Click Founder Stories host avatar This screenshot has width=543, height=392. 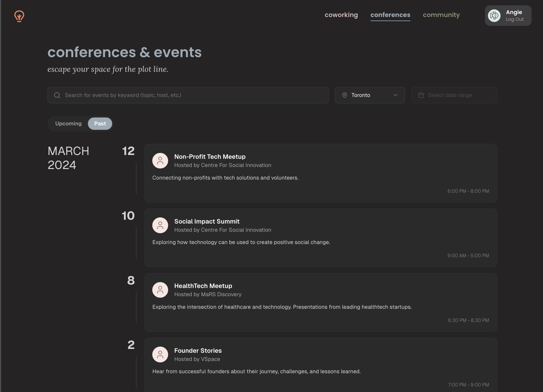[160, 354]
